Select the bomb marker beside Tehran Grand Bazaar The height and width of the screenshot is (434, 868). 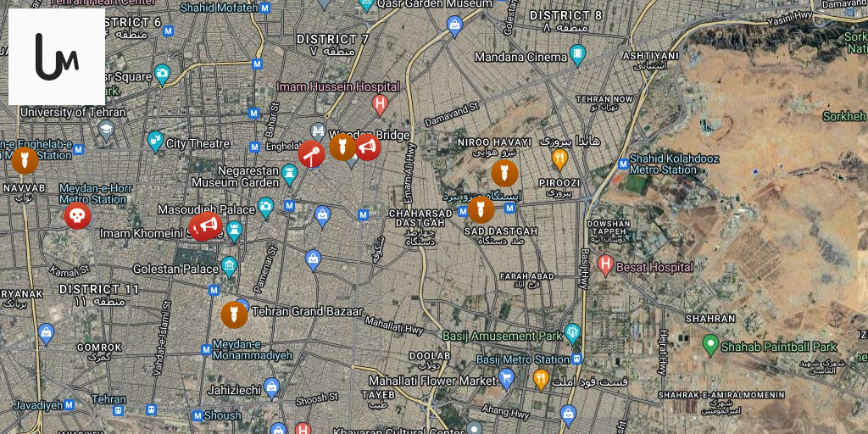tap(234, 315)
